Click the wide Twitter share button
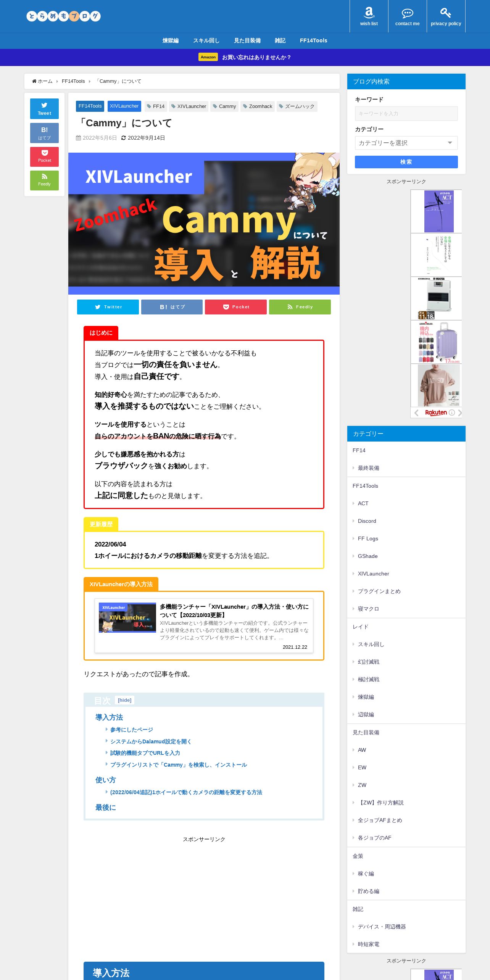The image size is (490, 980). 108,307
